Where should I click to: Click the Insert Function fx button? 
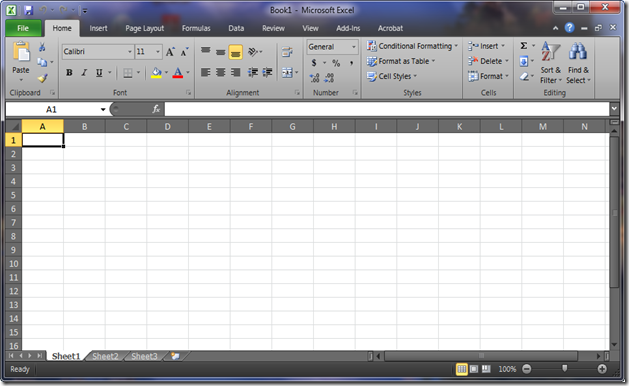coord(156,109)
